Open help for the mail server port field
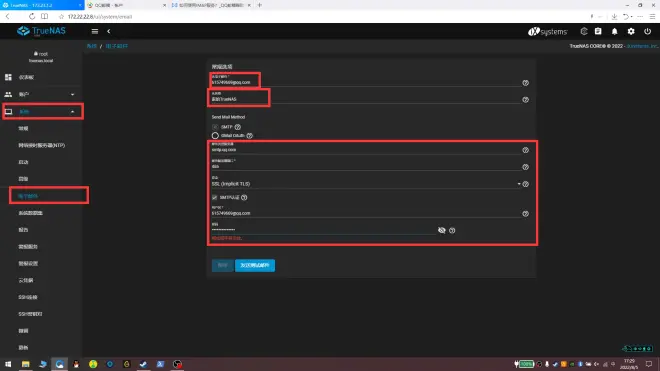 [x=525, y=167]
